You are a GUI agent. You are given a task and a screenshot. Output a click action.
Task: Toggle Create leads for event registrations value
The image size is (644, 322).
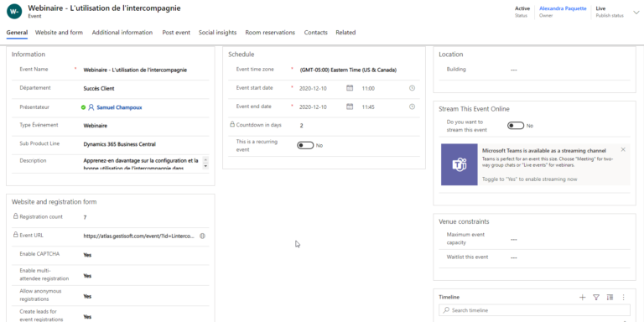coord(87,317)
